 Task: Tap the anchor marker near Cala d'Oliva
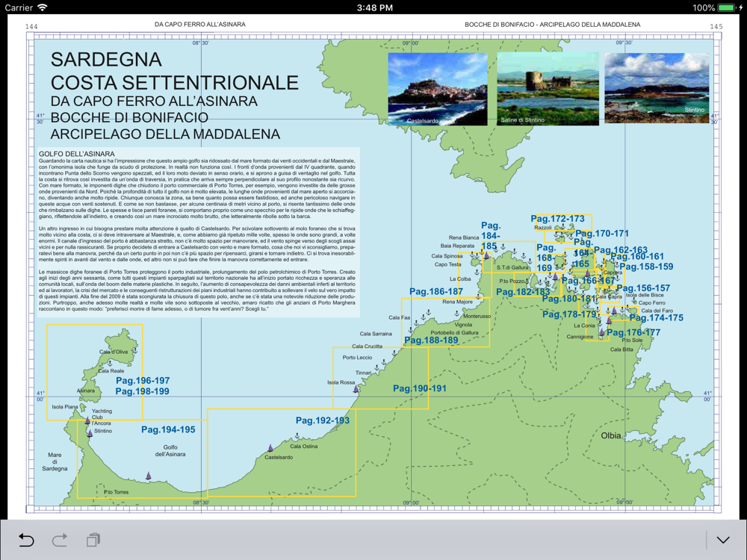(x=134, y=350)
